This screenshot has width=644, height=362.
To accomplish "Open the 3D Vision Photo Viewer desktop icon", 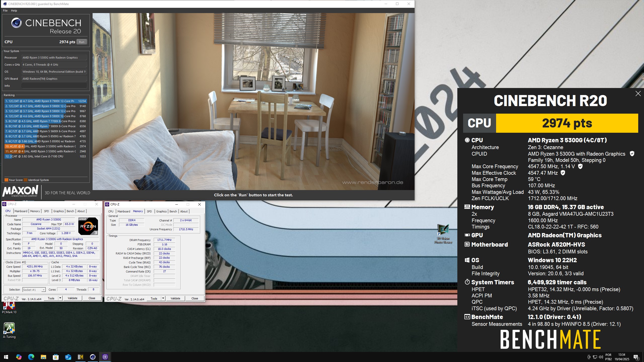I will click(443, 234).
